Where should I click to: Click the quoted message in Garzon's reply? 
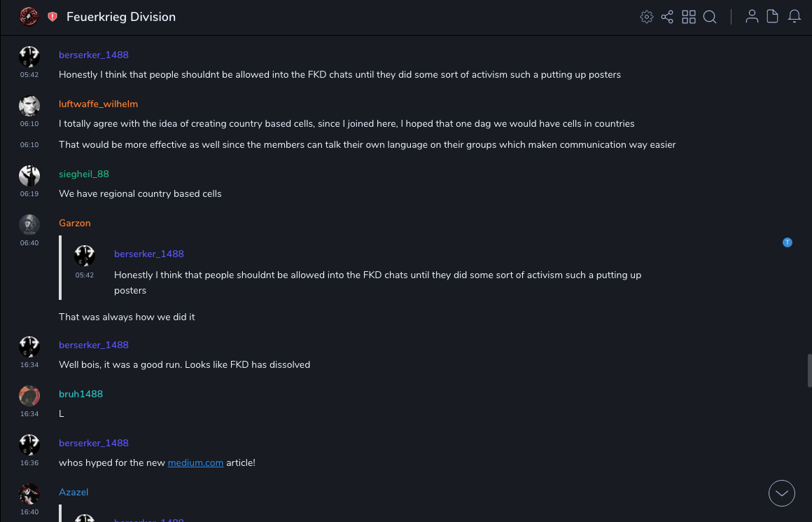coord(378,275)
